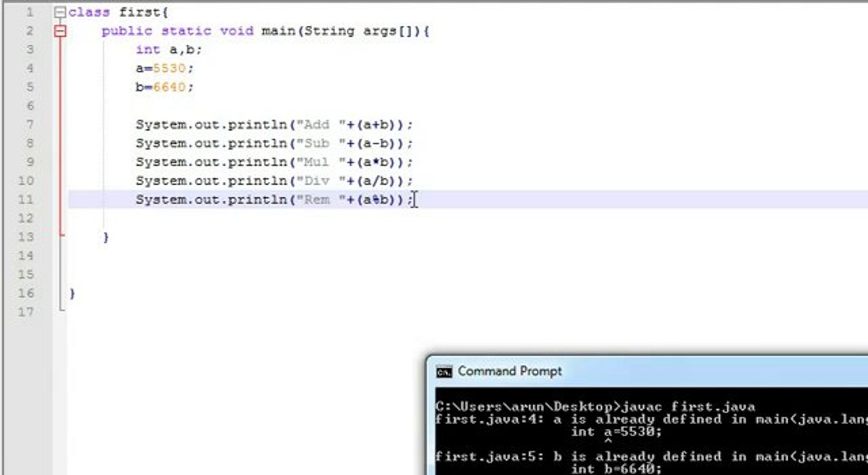Click the 'b=6640;' assignment line
This screenshot has height=475, width=868.
[x=165, y=86]
